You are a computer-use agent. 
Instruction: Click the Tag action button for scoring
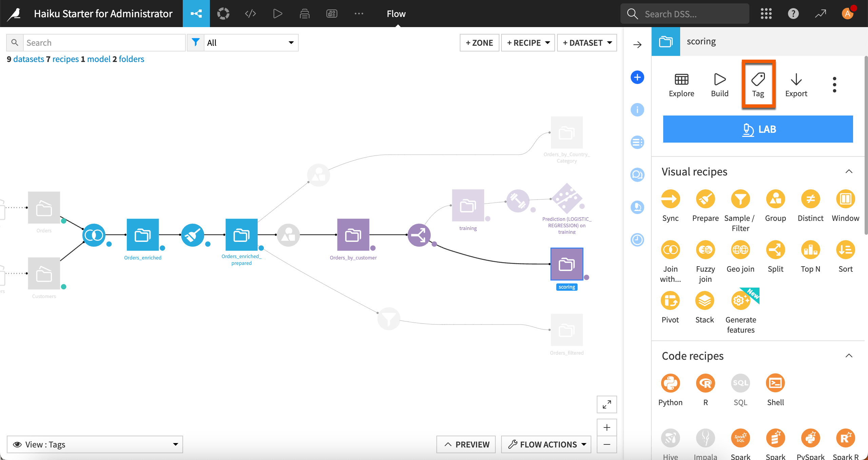[x=758, y=84]
